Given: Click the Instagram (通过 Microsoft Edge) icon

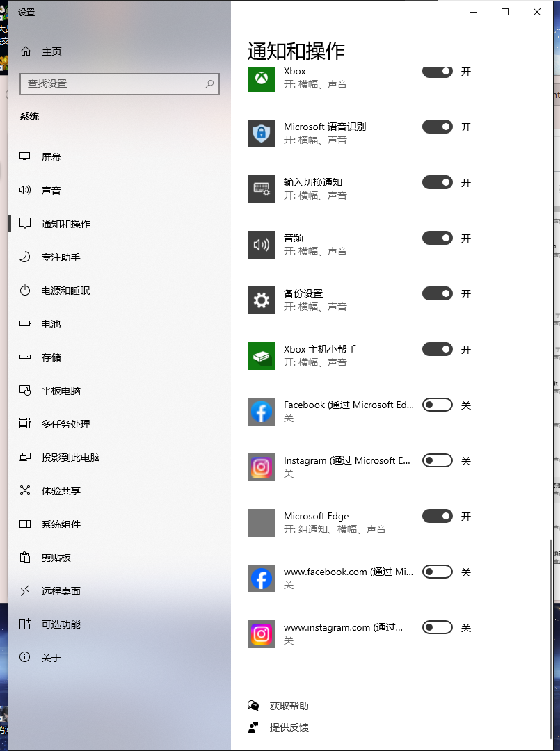Looking at the screenshot, I should coord(262,467).
